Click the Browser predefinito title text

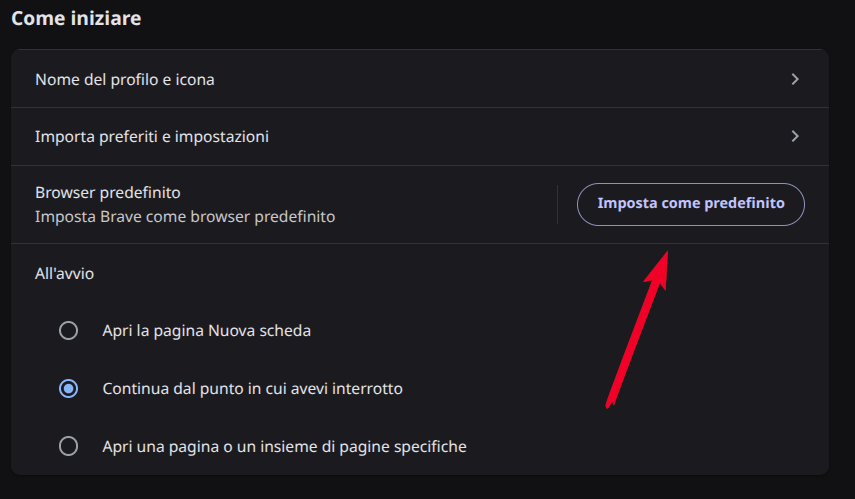click(x=107, y=192)
